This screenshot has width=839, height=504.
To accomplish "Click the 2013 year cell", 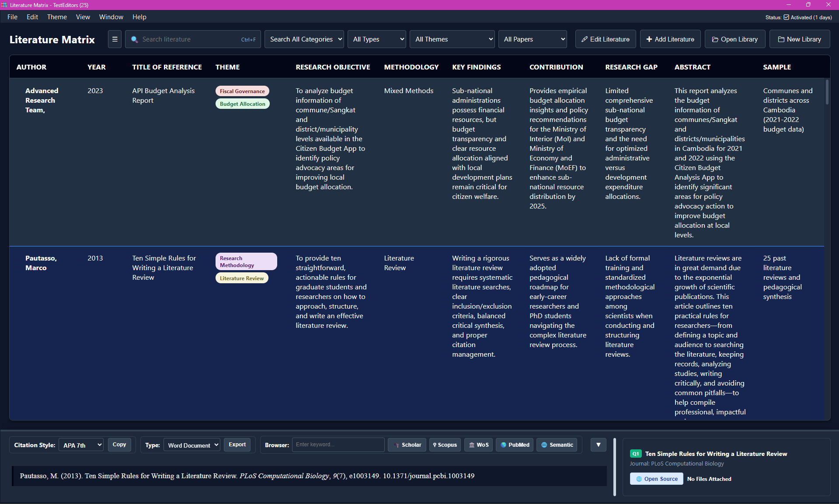I will tap(95, 258).
